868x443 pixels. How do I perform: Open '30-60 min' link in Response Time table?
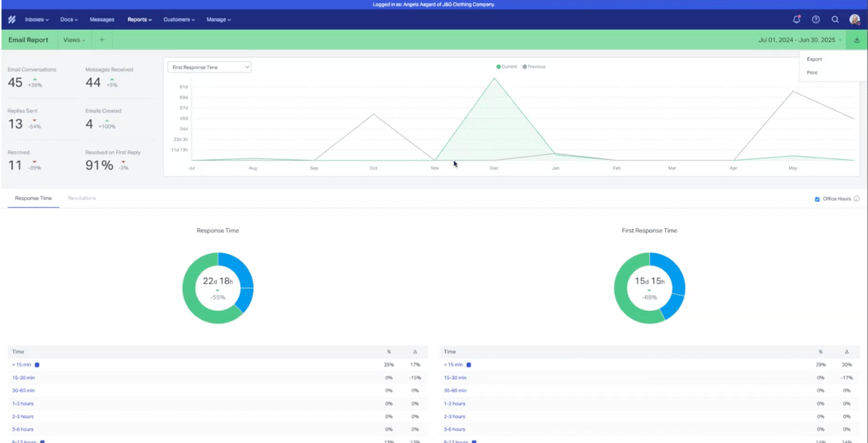(x=24, y=391)
